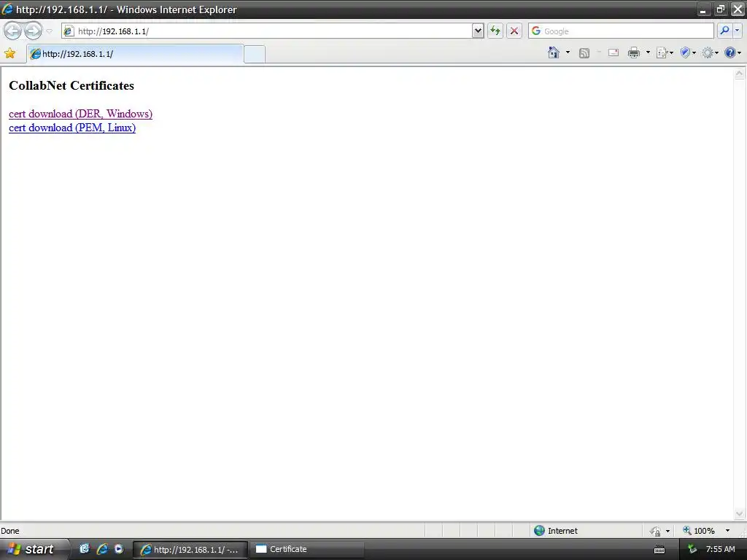747x560 pixels.
Task: Expand the address bar URL history dropdown
Action: pyautogui.click(x=478, y=31)
